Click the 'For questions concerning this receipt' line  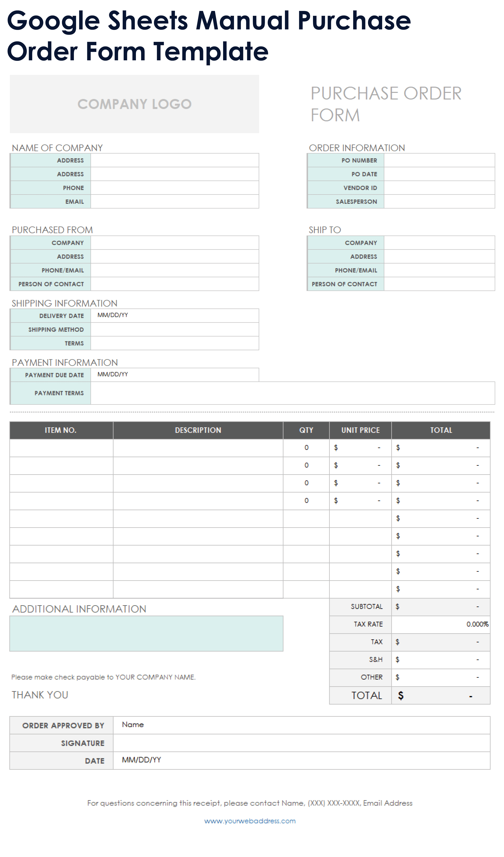pyautogui.click(x=250, y=803)
